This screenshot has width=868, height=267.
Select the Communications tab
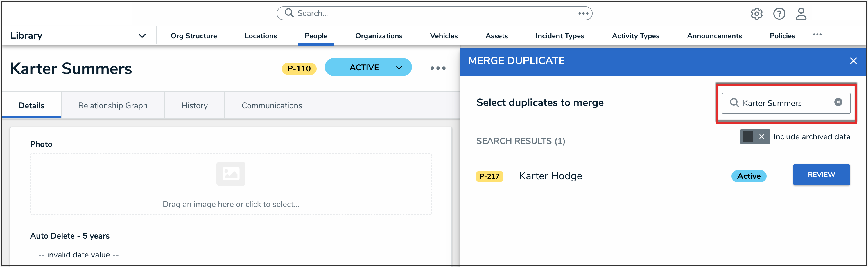272,106
